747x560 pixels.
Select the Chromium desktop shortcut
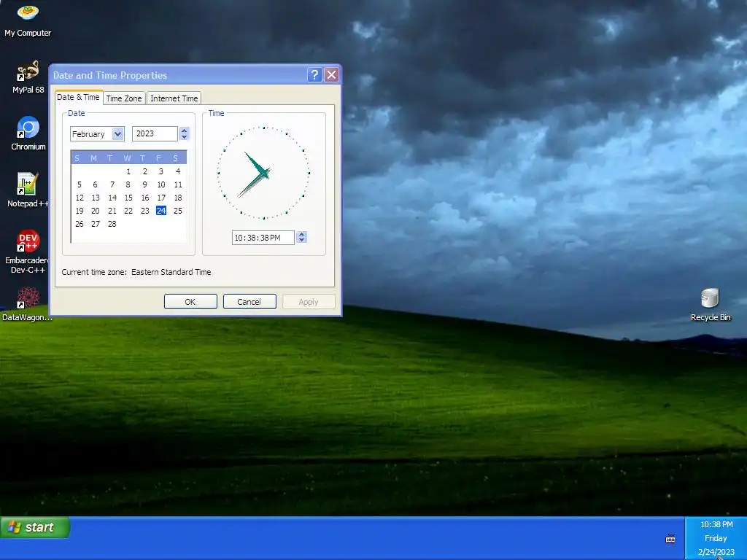click(28, 133)
